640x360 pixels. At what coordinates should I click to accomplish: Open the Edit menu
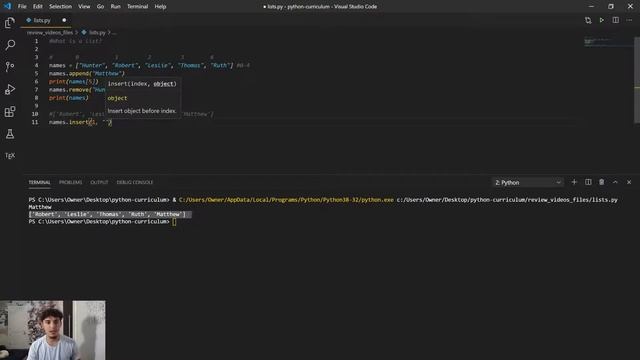(38, 7)
